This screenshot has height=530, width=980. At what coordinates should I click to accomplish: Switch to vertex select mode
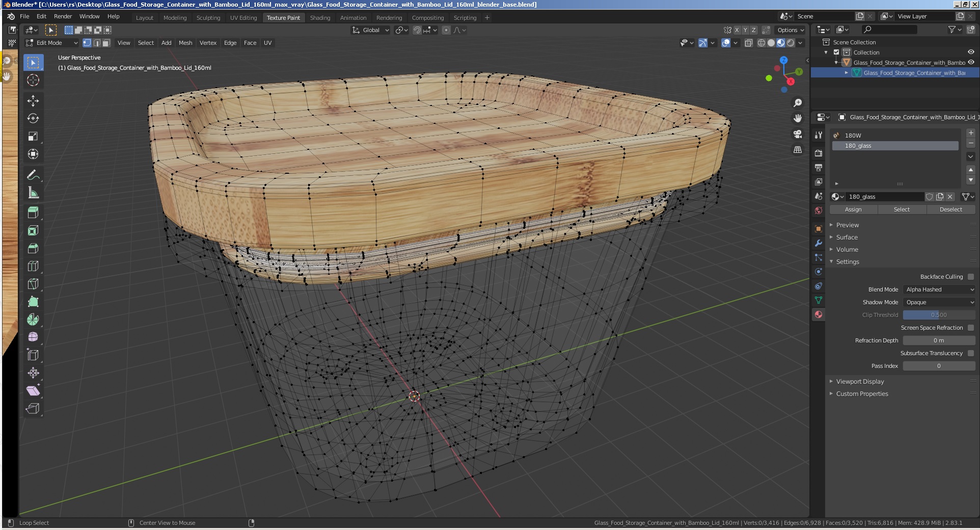click(87, 43)
